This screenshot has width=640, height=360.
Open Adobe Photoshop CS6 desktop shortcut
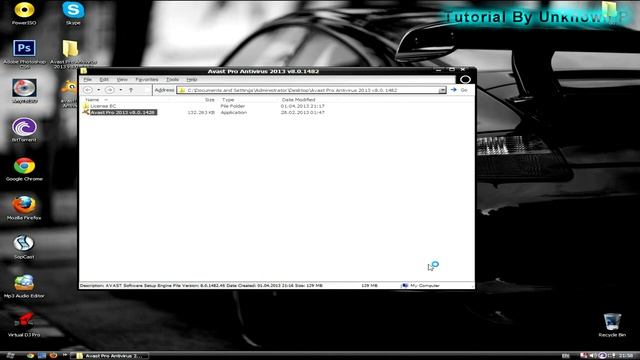pyautogui.click(x=24, y=48)
